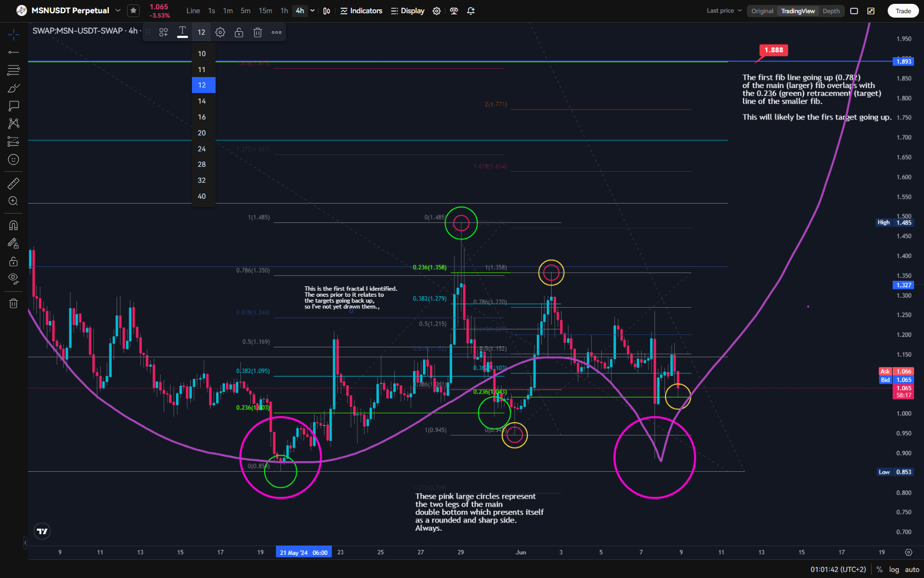Choose font size 28
Screen dimensions: 924x578
click(203, 165)
